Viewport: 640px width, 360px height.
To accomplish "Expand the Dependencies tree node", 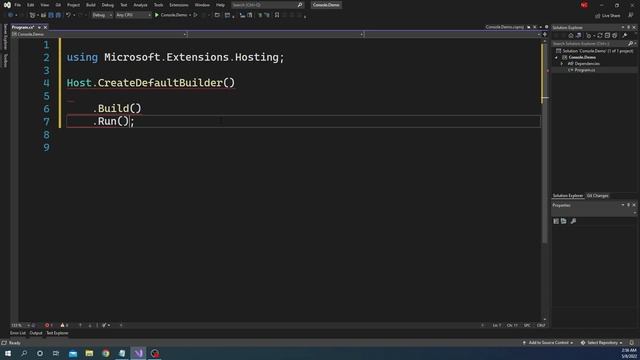I will click(x=562, y=64).
